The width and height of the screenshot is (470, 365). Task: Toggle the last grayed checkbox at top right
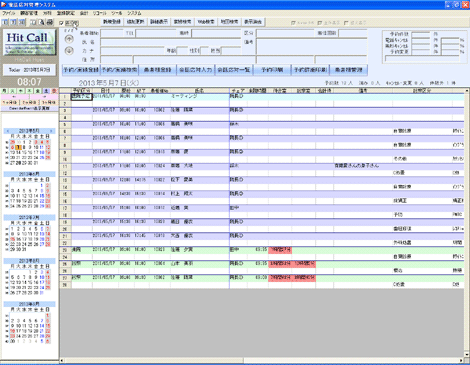pos(346,23)
